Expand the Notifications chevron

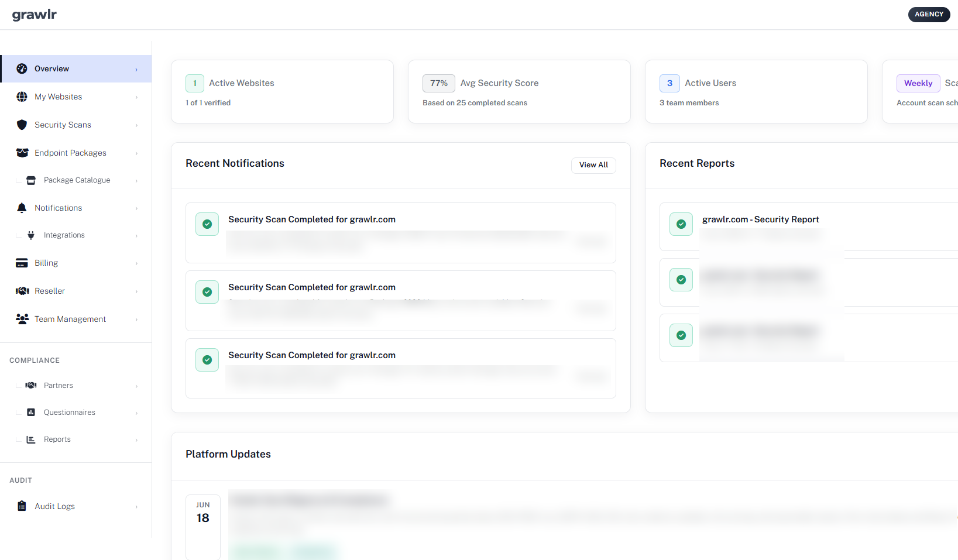tap(136, 208)
